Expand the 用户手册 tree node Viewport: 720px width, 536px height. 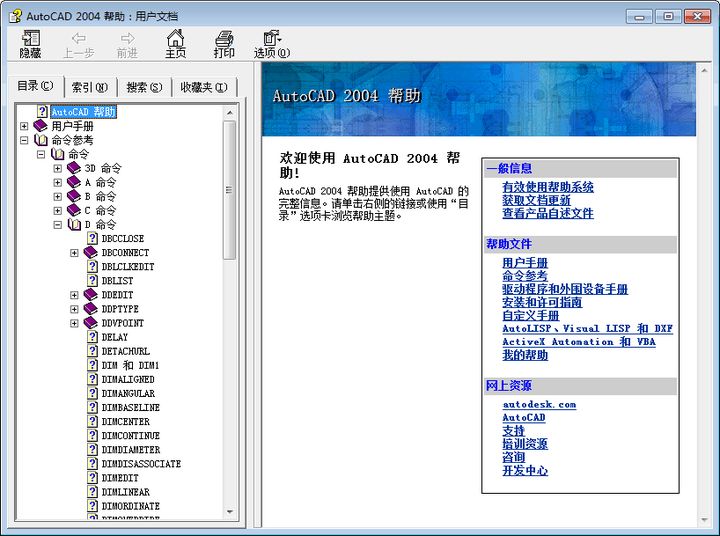[24, 126]
